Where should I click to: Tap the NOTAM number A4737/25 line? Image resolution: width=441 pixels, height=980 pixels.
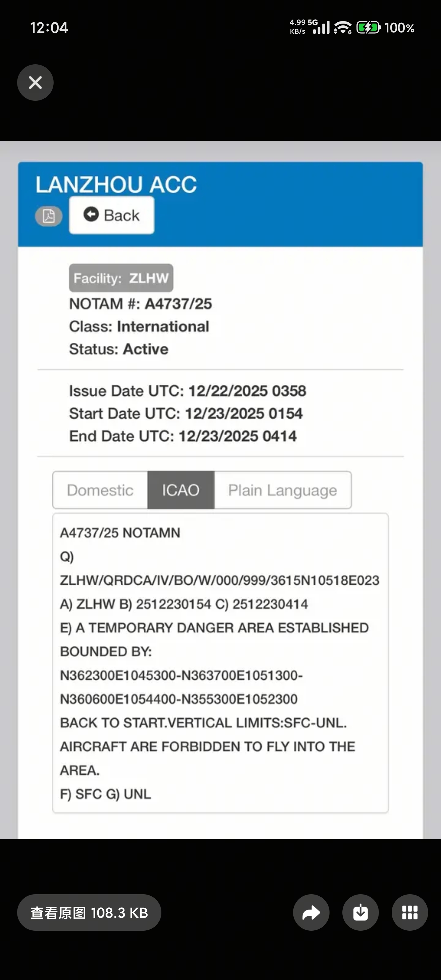click(x=140, y=304)
